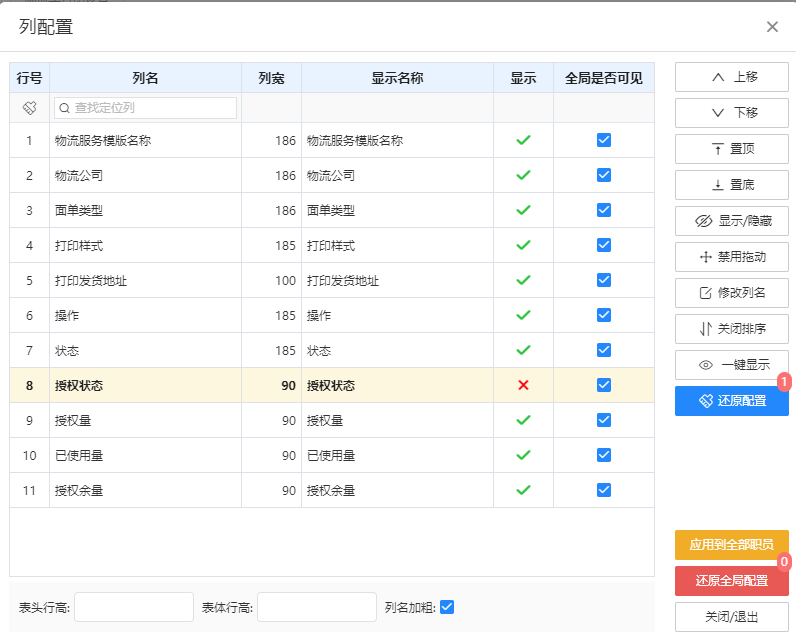Viewport: 796px width, 636px height.
Task: Click green checkmark for 授权余量 row
Action: click(523, 490)
